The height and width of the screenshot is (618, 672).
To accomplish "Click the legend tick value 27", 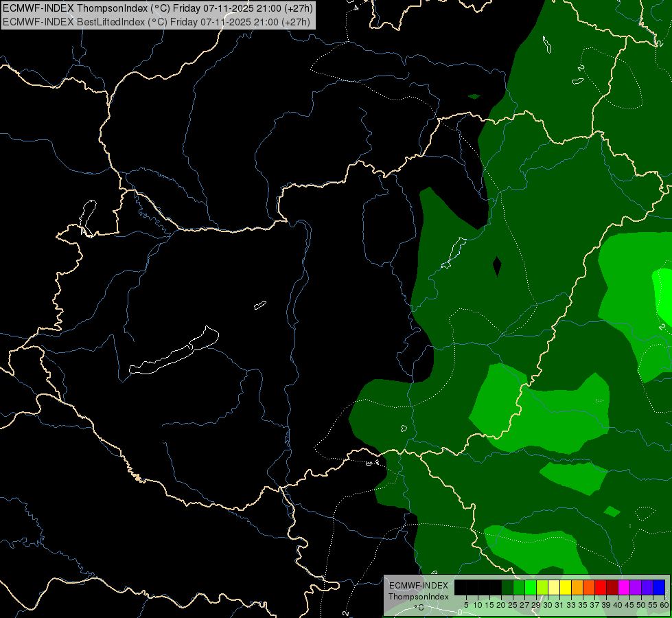I will pyautogui.click(x=524, y=605).
